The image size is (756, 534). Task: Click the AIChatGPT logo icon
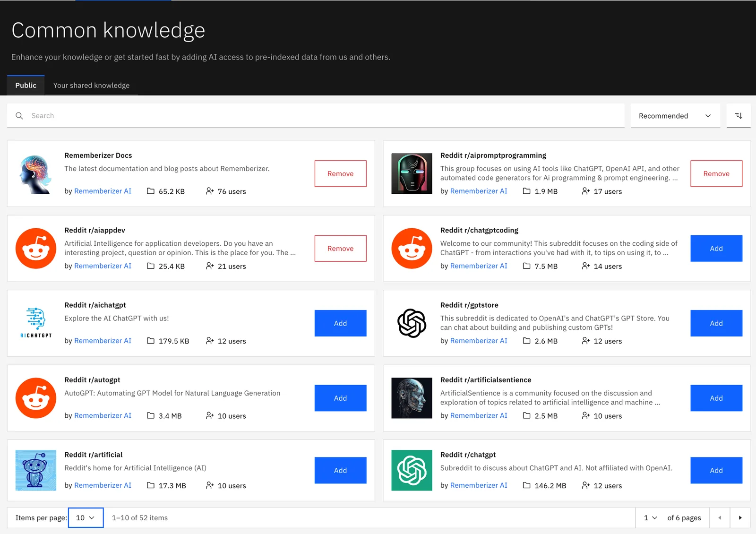pos(36,323)
